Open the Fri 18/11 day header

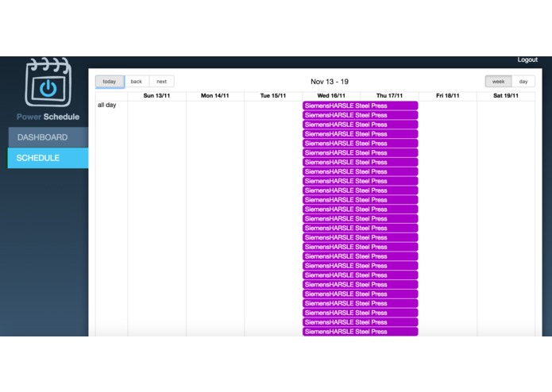448,96
